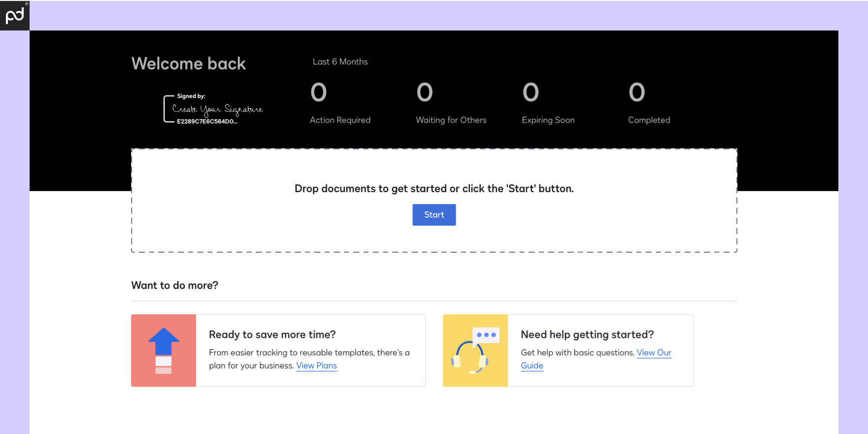
Task: Click the drop documents instruction text
Action: (x=434, y=189)
